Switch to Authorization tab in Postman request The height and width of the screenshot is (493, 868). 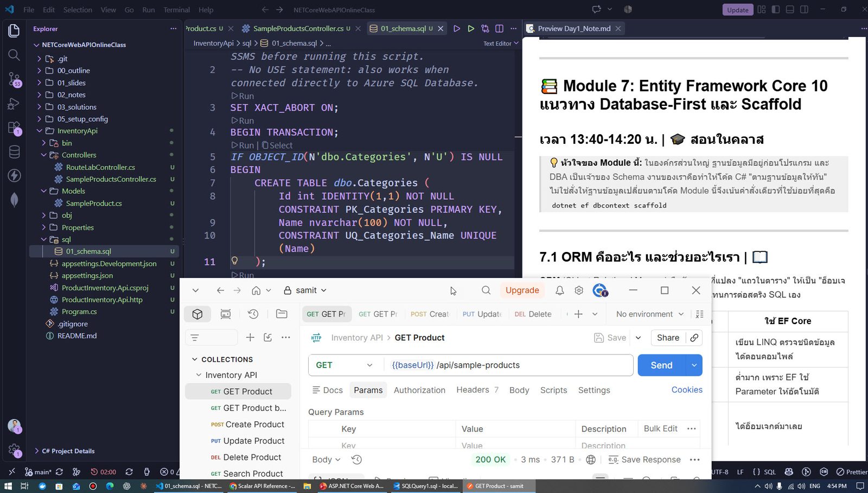(x=419, y=390)
